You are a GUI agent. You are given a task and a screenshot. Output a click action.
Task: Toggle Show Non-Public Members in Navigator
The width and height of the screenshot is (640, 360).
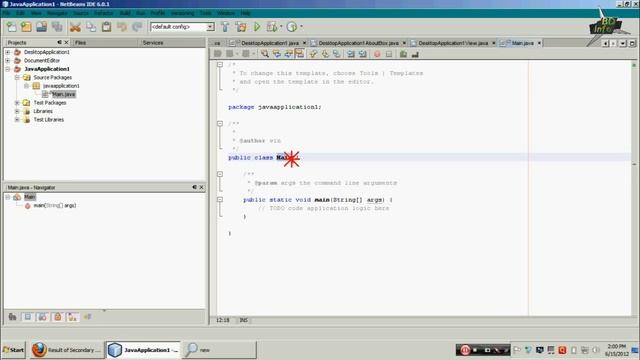click(58, 317)
